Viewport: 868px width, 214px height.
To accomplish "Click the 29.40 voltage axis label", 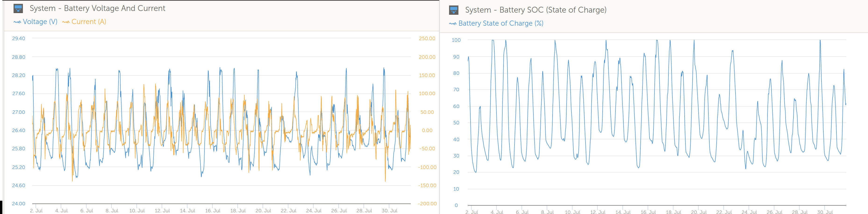I will (x=18, y=38).
